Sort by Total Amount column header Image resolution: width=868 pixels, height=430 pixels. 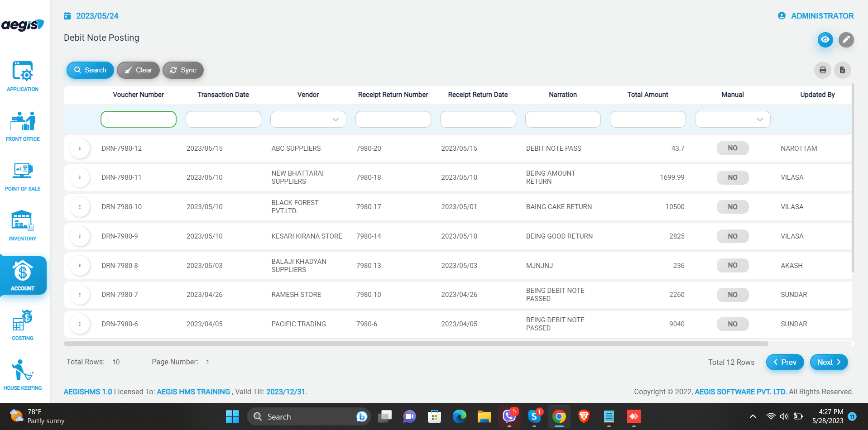[648, 95]
